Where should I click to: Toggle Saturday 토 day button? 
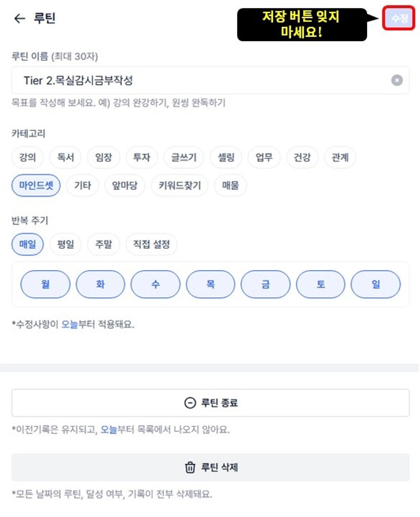coord(320,284)
